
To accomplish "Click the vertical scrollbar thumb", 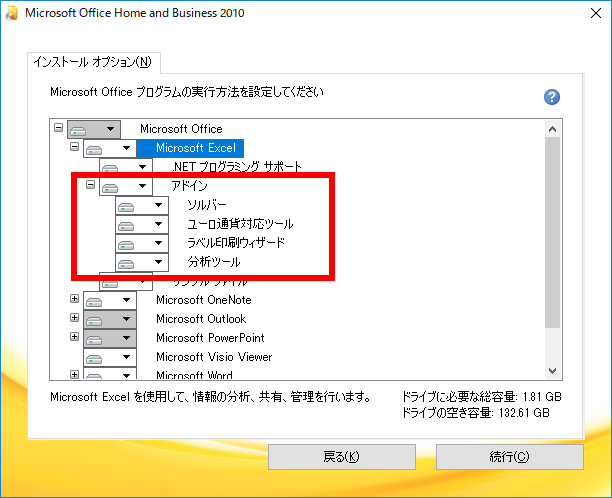I will [x=552, y=232].
